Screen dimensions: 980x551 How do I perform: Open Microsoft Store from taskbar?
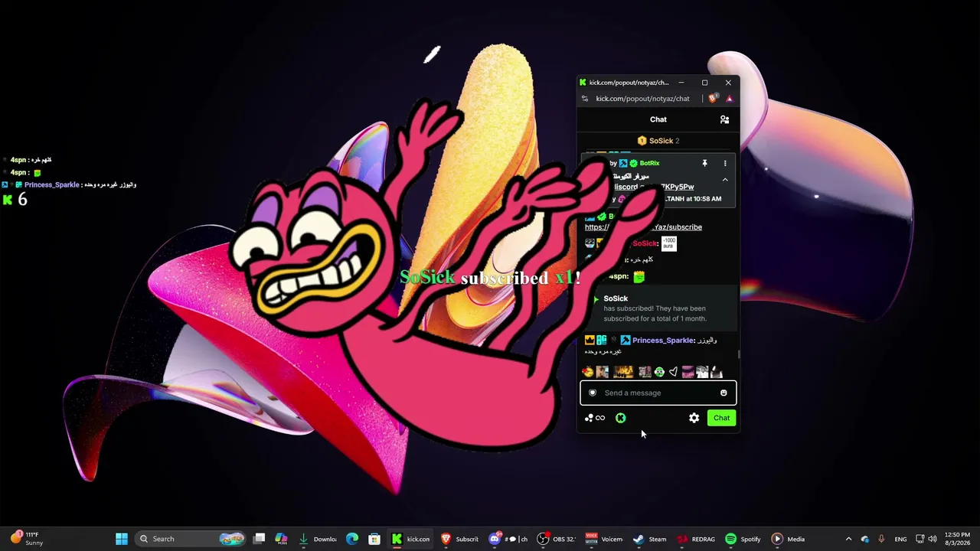click(x=374, y=539)
